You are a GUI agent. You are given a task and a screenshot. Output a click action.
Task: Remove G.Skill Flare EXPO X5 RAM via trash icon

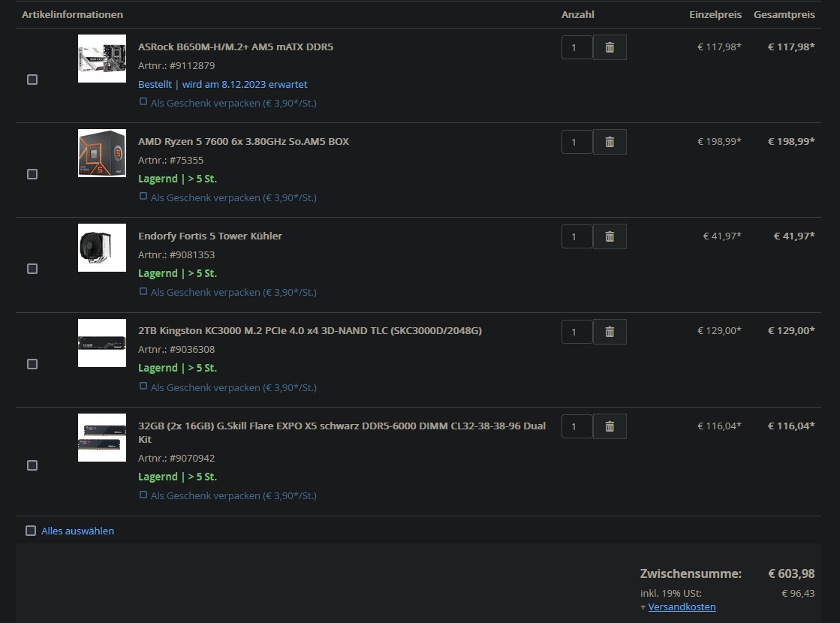pyautogui.click(x=610, y=426)
